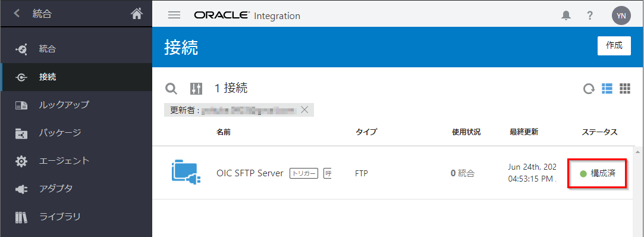Click the 作成 create button
Screen dimensions: 644x237
pos(614,46)
